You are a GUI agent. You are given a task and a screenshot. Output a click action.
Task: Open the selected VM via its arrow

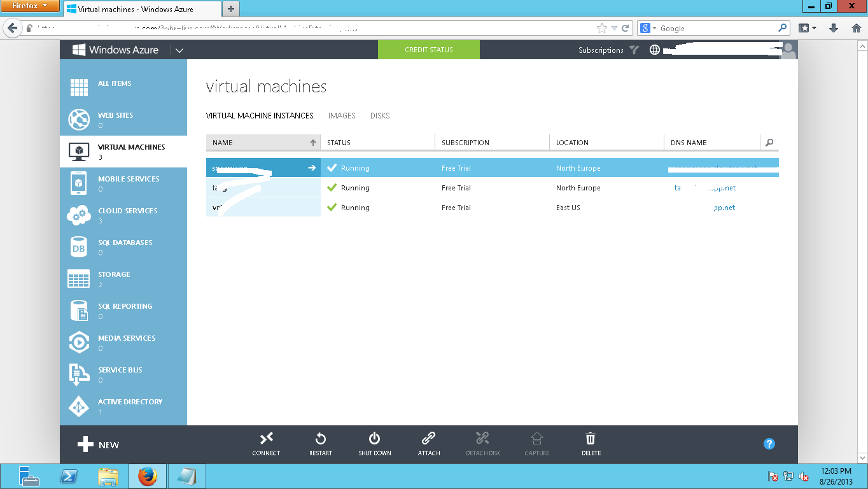[x=312, y=168]
